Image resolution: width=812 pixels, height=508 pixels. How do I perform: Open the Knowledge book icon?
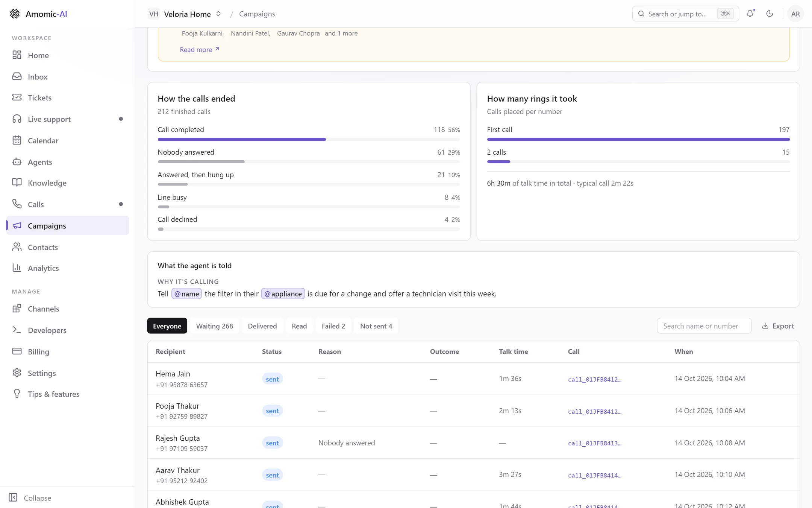(17, 183)
